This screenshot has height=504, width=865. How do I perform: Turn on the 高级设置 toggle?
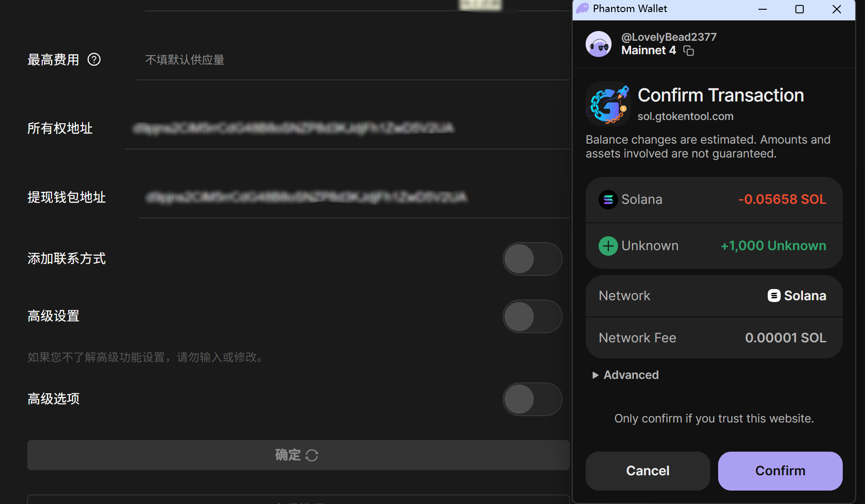pos(532,316)
